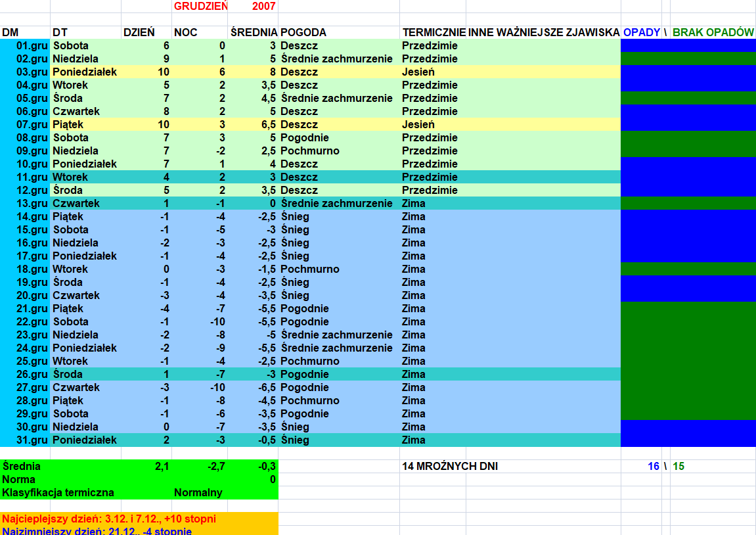The image size is (756, 535).
Task: Select the 14 MROŹNYCH DNI cell
Action: pyautogui.click(x=450, y=466)
